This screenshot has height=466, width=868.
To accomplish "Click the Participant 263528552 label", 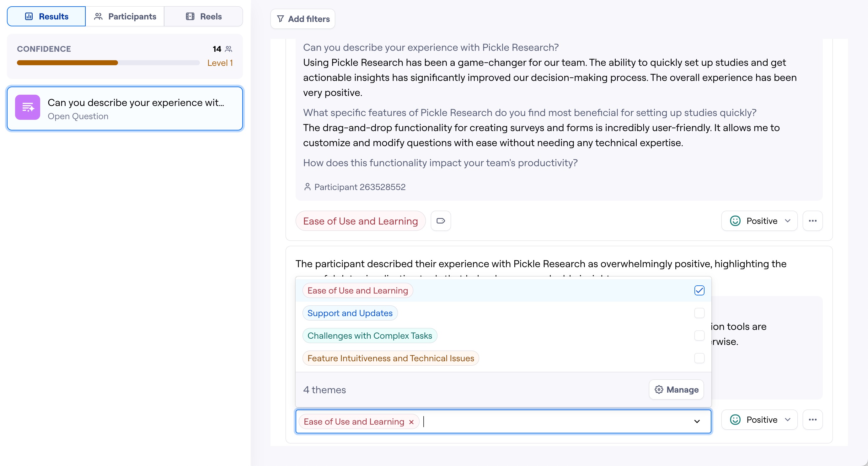I will point(360,187).
